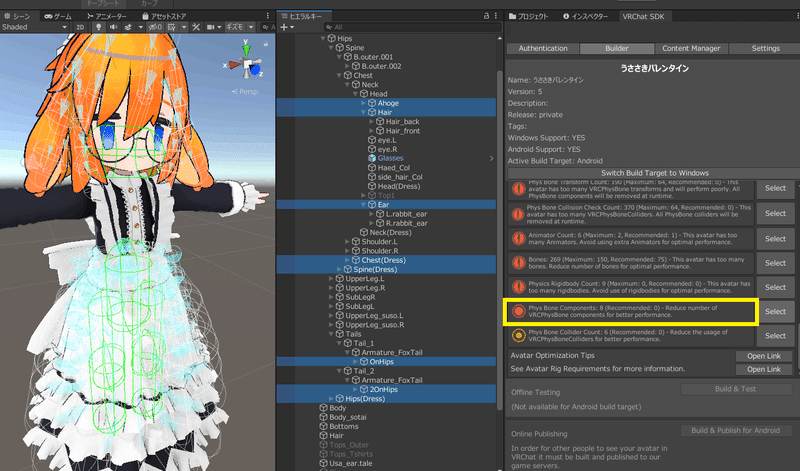Image resolution: width=800 pixels, height=471 pixels.
Task: Open Project tab
Action: 529,16
